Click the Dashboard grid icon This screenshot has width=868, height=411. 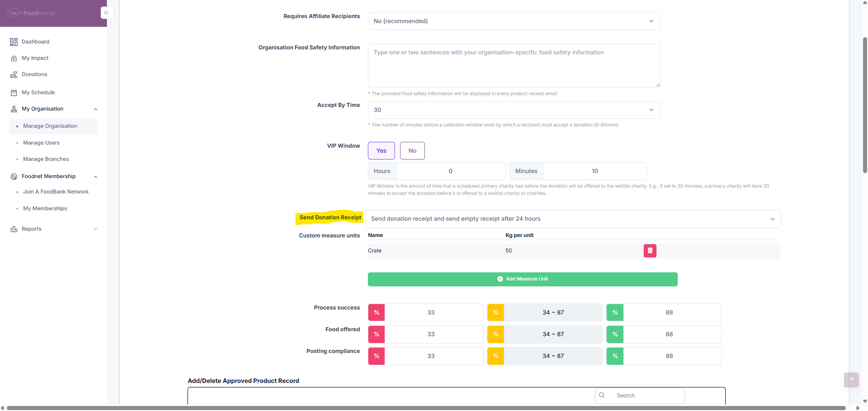tap(14, 42)
